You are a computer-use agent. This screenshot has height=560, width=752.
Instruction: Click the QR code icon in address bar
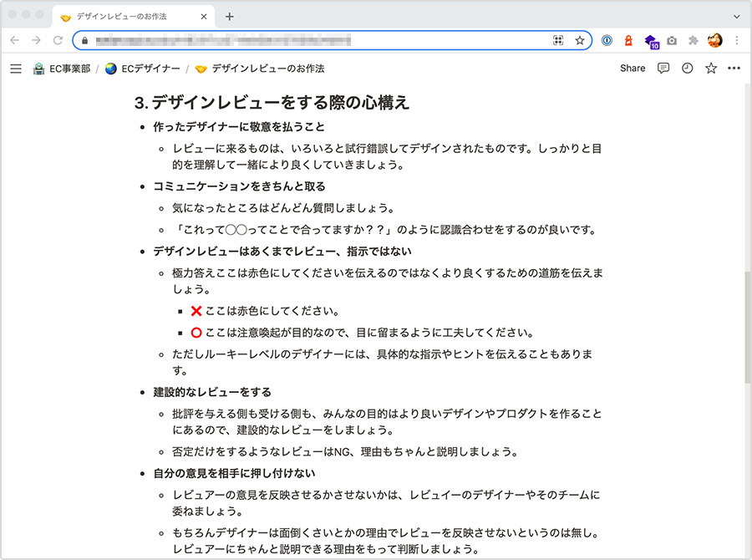(x=557, y=39)
